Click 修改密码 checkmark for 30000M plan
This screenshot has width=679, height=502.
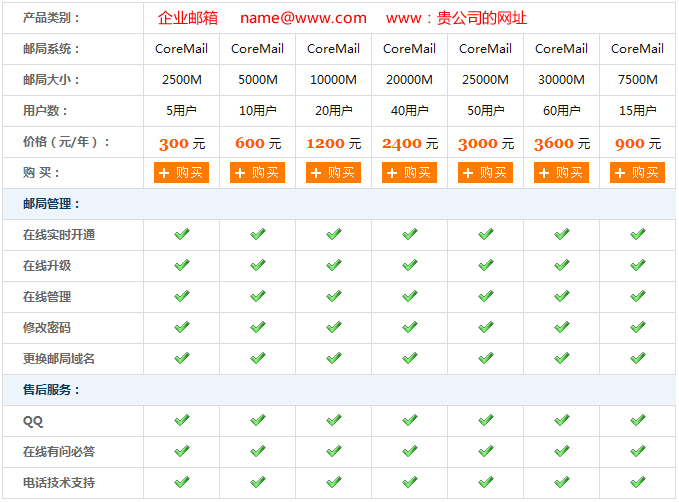[x=562, y=327]
